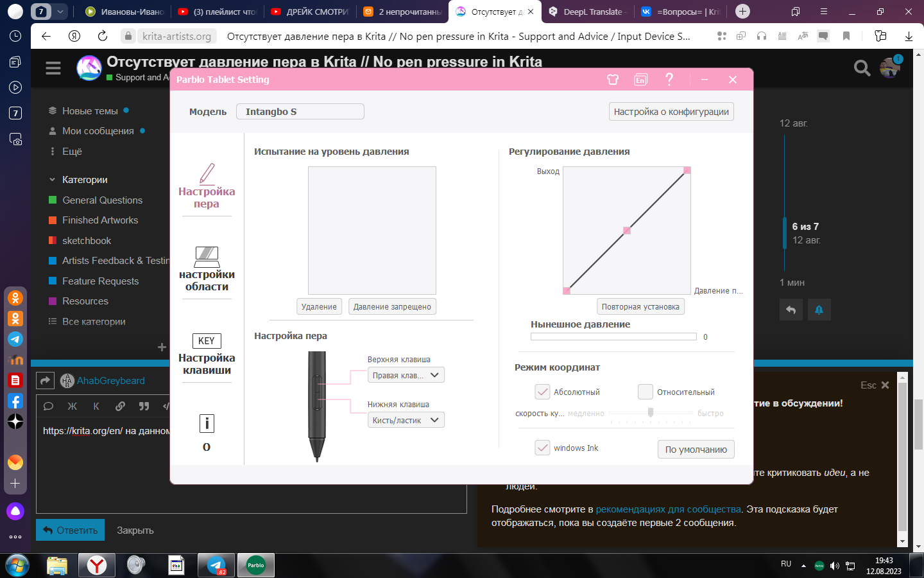Click the По умолчанию button
The width and height of the screenshot is (924, 578).
pyautogui.click(x=696, y=450)
